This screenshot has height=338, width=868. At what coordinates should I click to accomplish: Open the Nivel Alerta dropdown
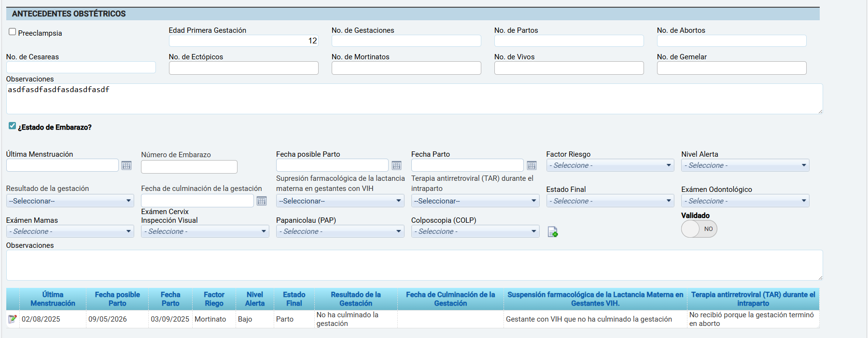745,165
